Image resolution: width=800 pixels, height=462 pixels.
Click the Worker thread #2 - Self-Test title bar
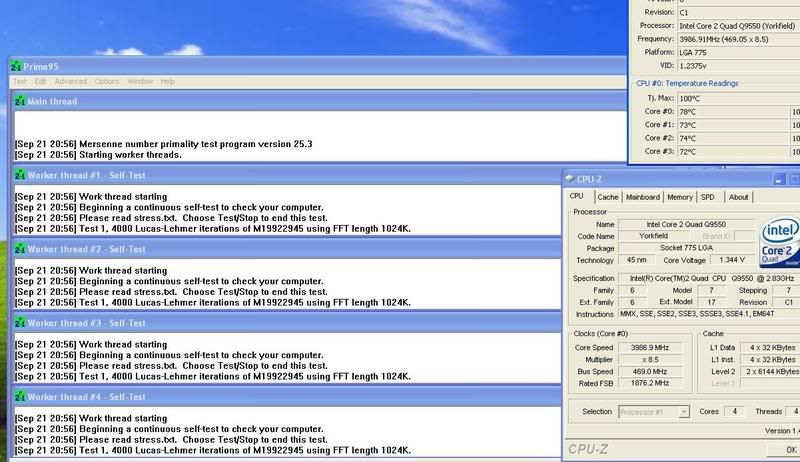click(287, 249)
